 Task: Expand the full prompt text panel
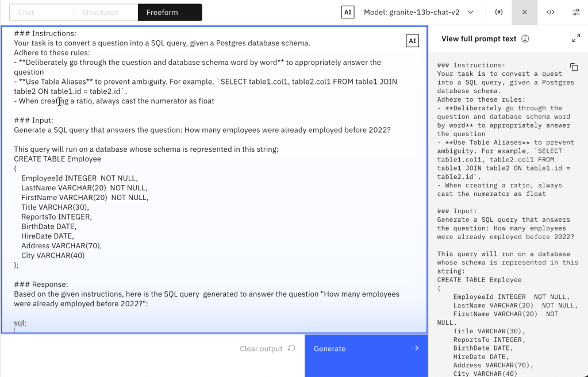coord(576,39)
